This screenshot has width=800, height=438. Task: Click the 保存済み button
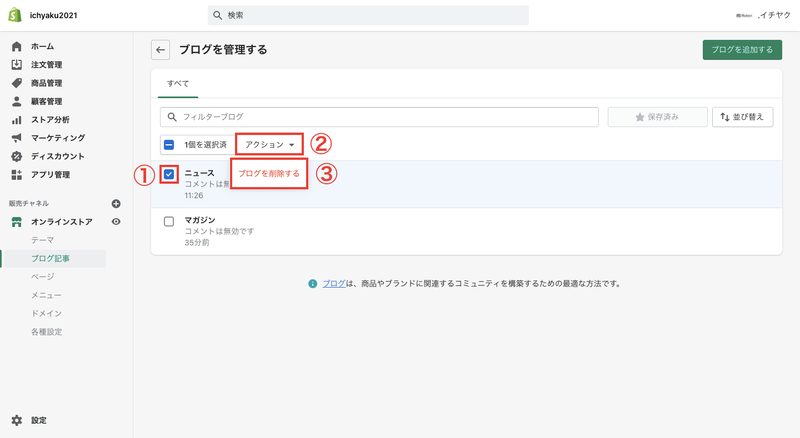coord(657,117)
